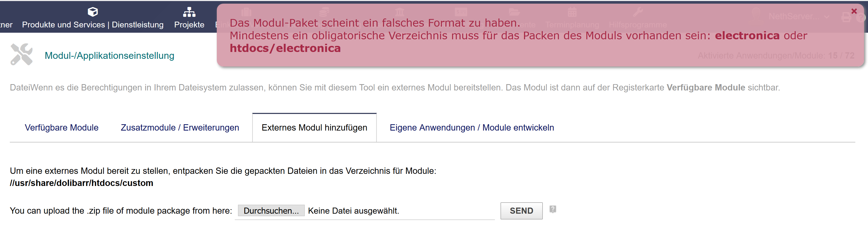The image size is (868, 225).
Task: Select Externes Modul hinzufügen tab
Action: pos(314,127)
